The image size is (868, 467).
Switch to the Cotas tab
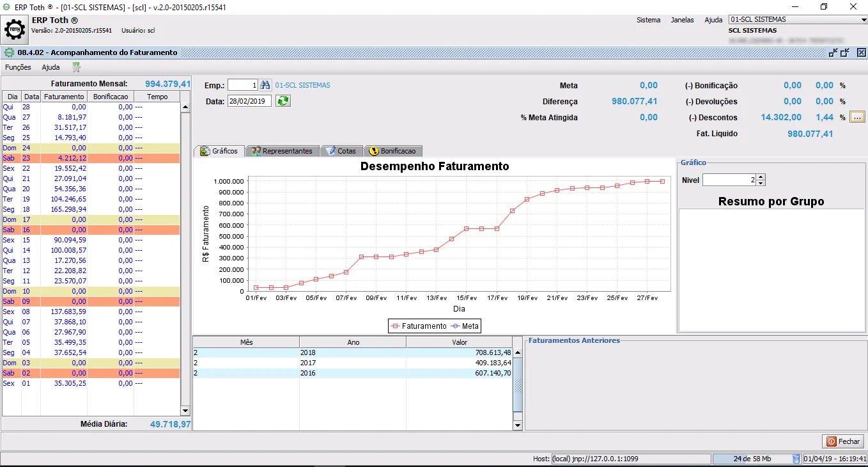click(x=341, y=151)
